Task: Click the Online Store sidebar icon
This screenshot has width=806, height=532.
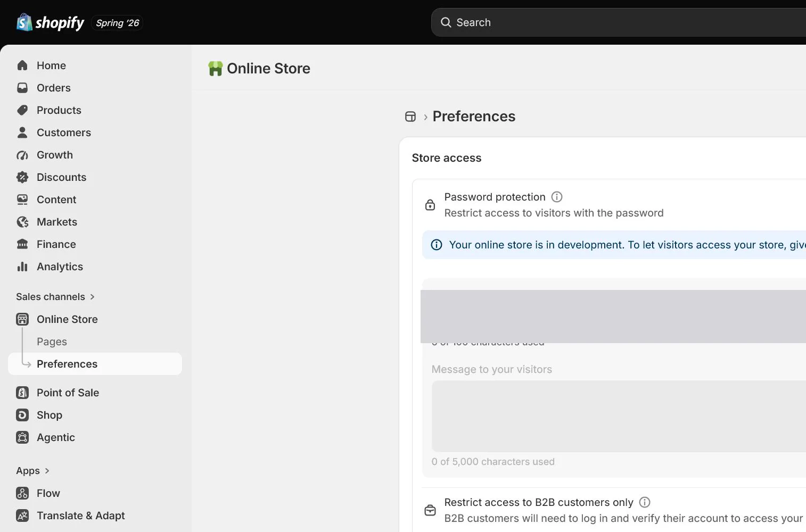Action: (22, 319)
